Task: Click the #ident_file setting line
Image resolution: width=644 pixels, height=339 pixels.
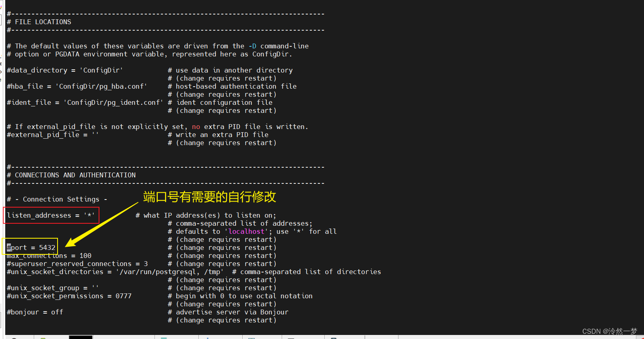Action: coord(85,102)
